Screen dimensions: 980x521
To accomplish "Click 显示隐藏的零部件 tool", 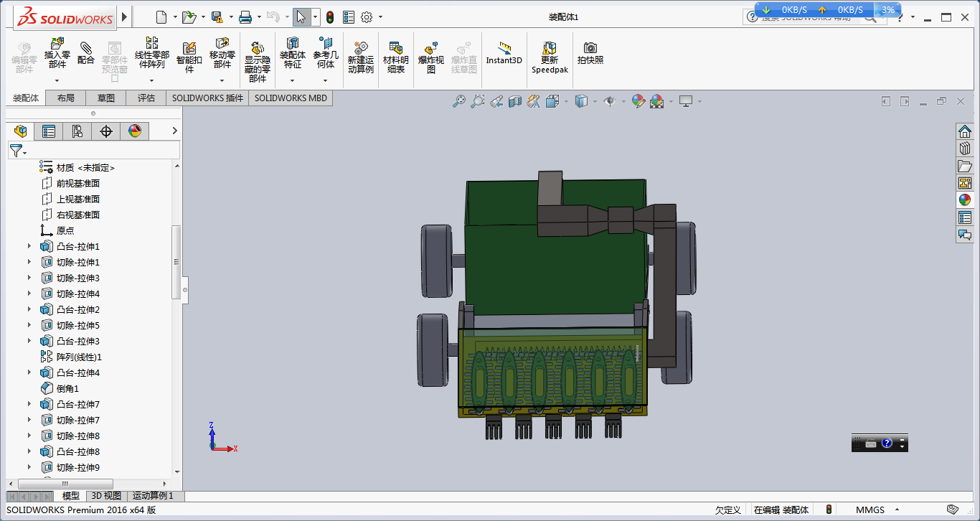I will click(258, 62).
